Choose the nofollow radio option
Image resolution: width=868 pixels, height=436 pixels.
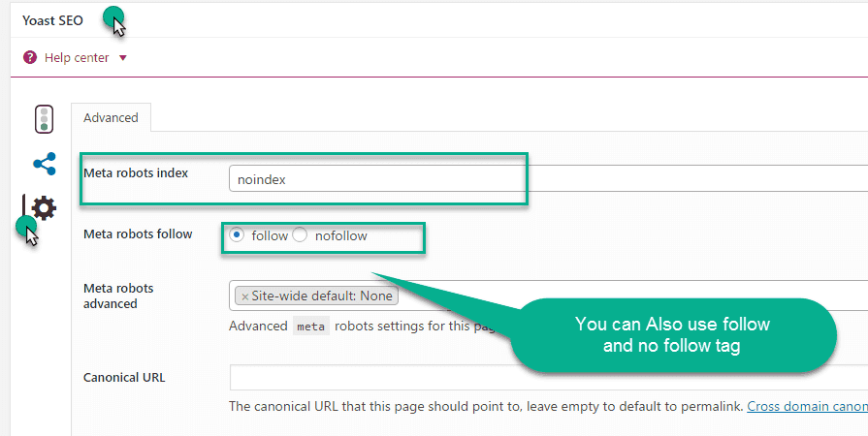point(300,234)
